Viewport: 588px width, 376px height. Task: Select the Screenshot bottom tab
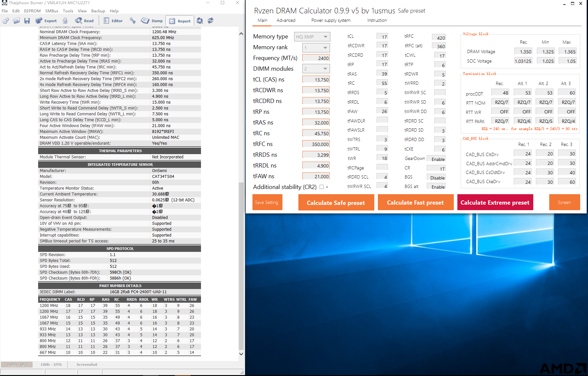click(87, 365)
